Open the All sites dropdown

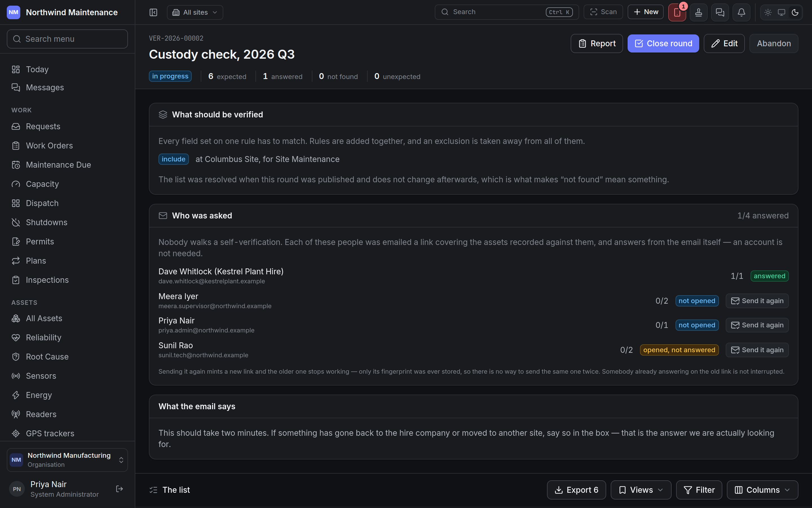tap(195, 12)
